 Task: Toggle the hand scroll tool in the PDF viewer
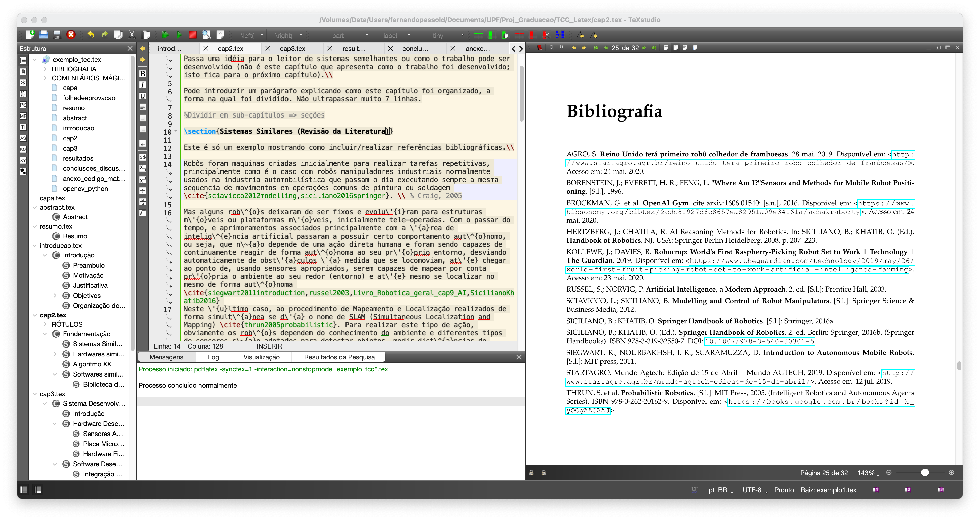(562, 48)
